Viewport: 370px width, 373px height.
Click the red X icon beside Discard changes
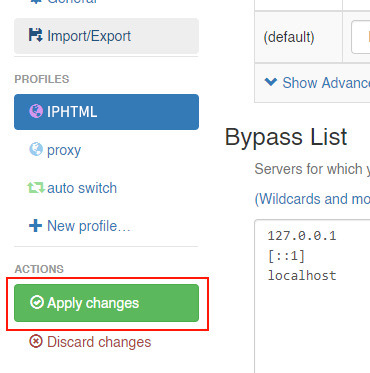[x=36, y=341]
